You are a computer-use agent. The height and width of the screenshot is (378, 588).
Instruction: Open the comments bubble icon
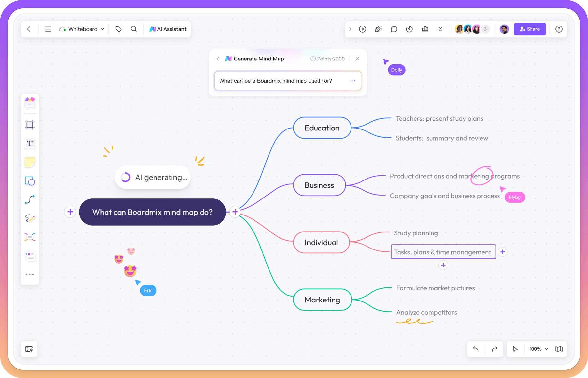[x=394, y=29]
